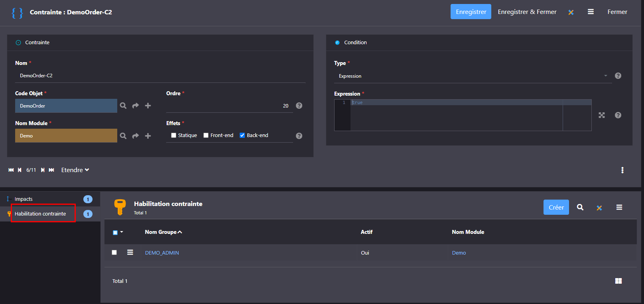This screenshot has width=644, height=304.
Task: Open the DEMO_ADMIN group link
Action: (162, 253)
